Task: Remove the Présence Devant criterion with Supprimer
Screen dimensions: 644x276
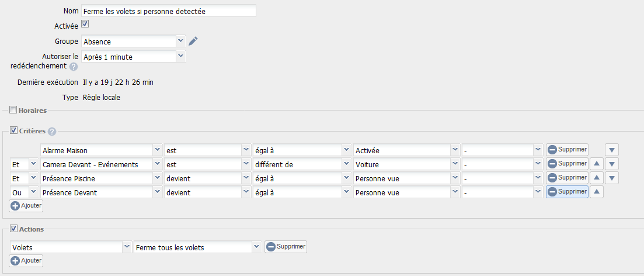Action: [x=567, y=192]
